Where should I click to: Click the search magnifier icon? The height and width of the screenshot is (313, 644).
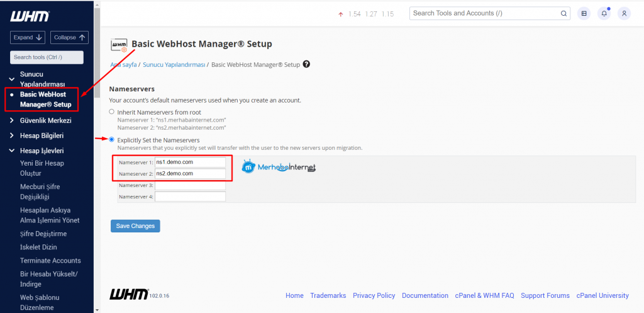coord(563,13)
